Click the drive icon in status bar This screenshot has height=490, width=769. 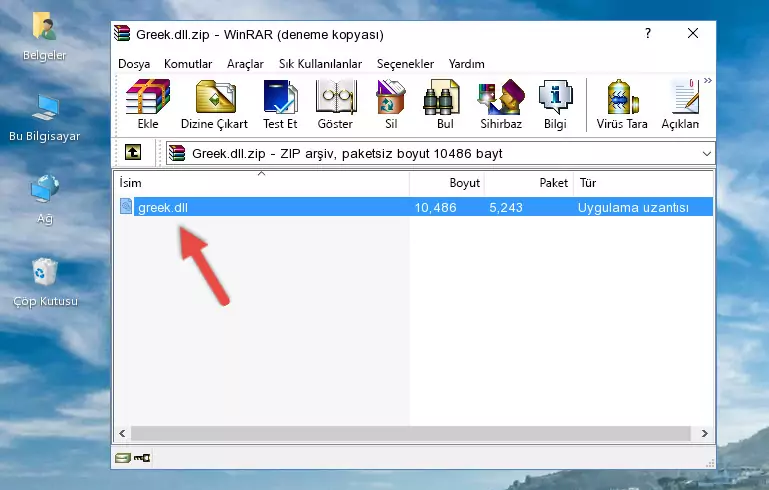click(x=123, y=458)
